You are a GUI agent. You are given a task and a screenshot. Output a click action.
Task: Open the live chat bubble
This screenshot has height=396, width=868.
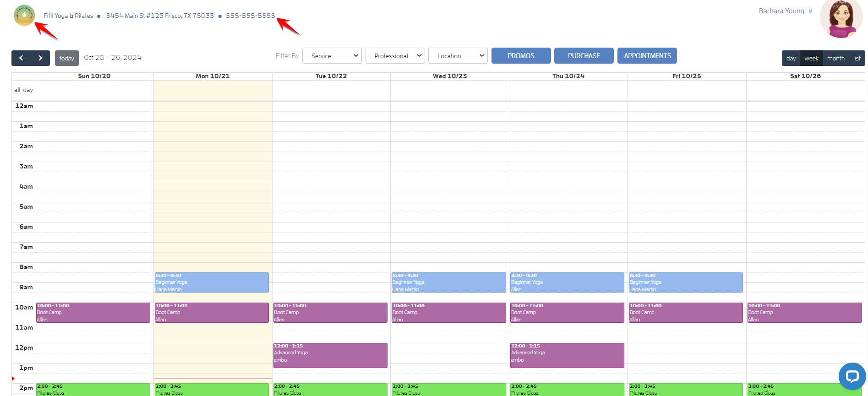(852, 376)
